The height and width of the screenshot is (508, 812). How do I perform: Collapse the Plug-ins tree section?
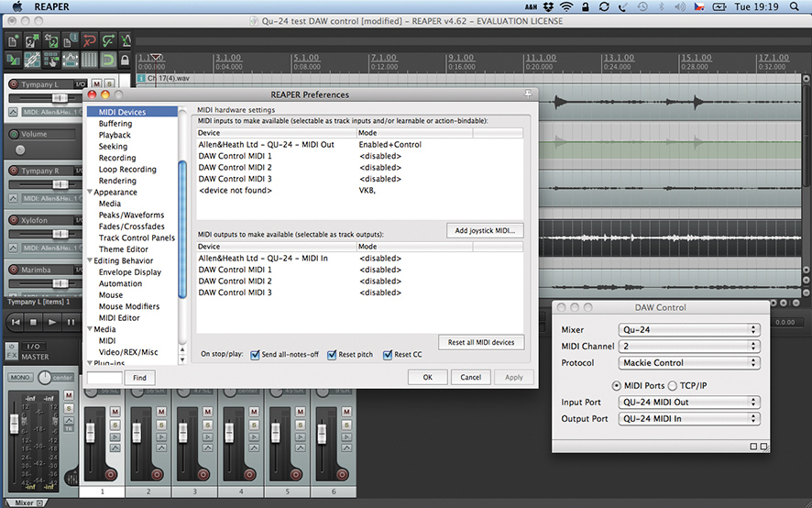[90, 363]
